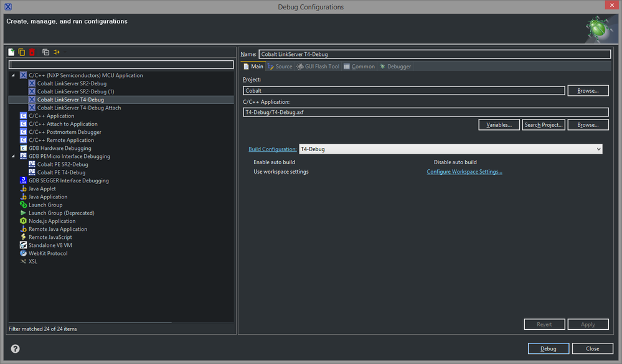Click Browse next to the Project field
The height and width of the screenshot is (364, 622).
click(x=588, y=91)
